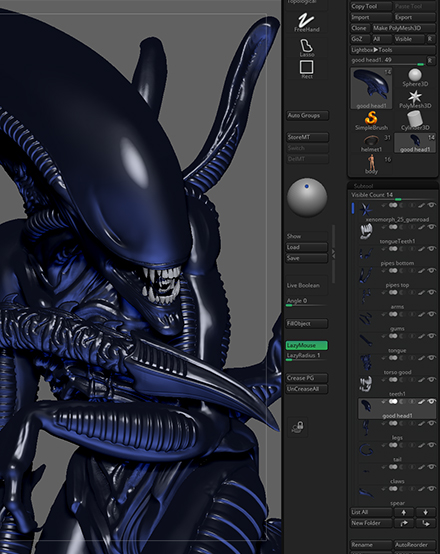Image resolution: width=440 pixels, height=554 pixels.
Task: Toggle polypaint brush on tongueTeeth1 subtool
Action: click(422, 227)
